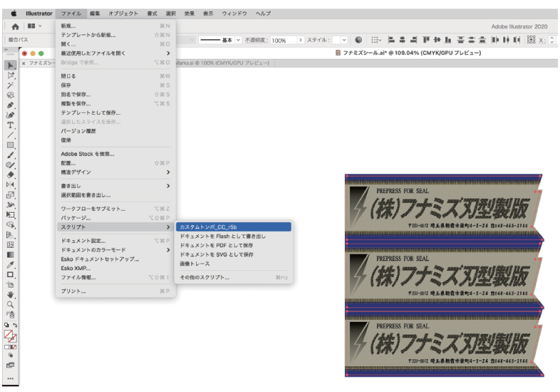Click the opacity value input field
This screenshot has height=392, width=560.
tap(283, 41)
